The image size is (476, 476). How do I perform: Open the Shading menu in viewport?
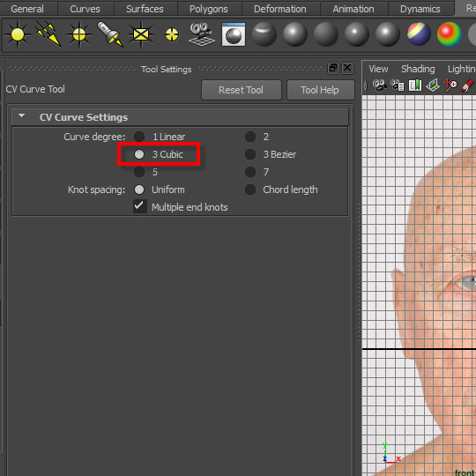pos(418,70)
